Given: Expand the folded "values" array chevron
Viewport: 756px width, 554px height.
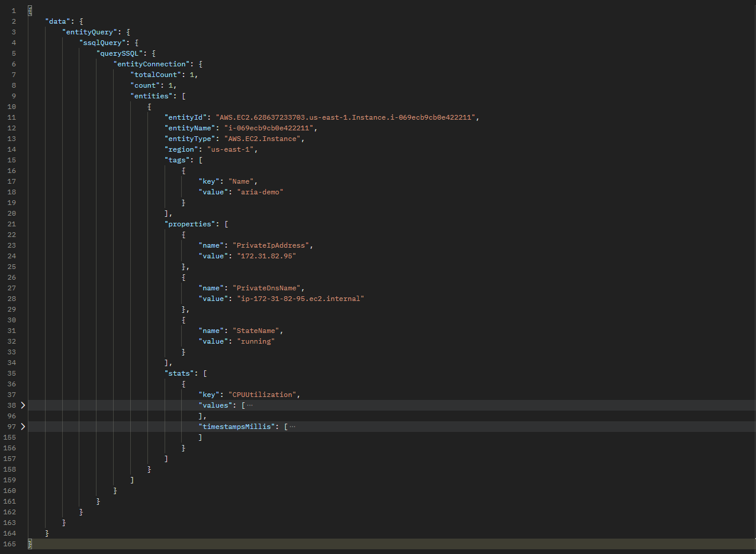Looking at the screenshot, I should coord(23,405).
